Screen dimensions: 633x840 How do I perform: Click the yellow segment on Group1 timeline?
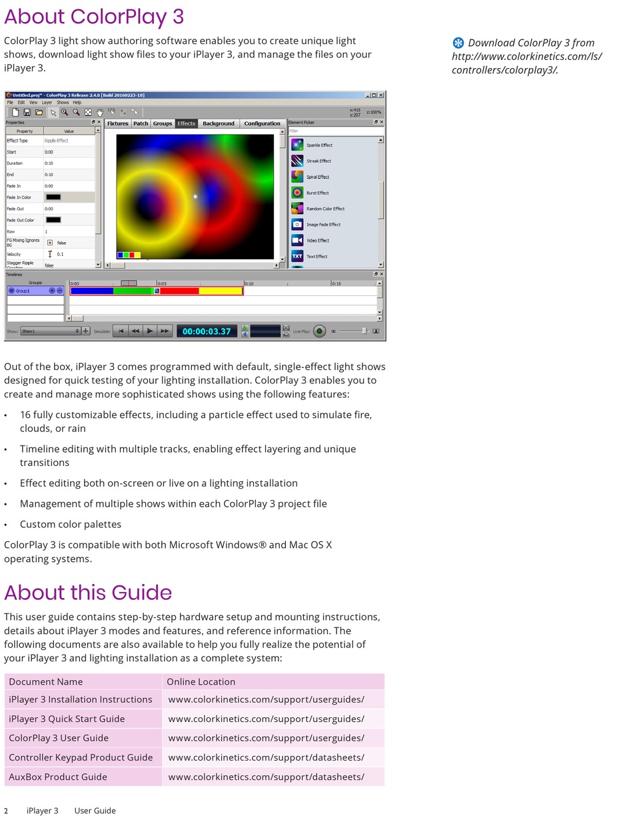pos(221,291)
